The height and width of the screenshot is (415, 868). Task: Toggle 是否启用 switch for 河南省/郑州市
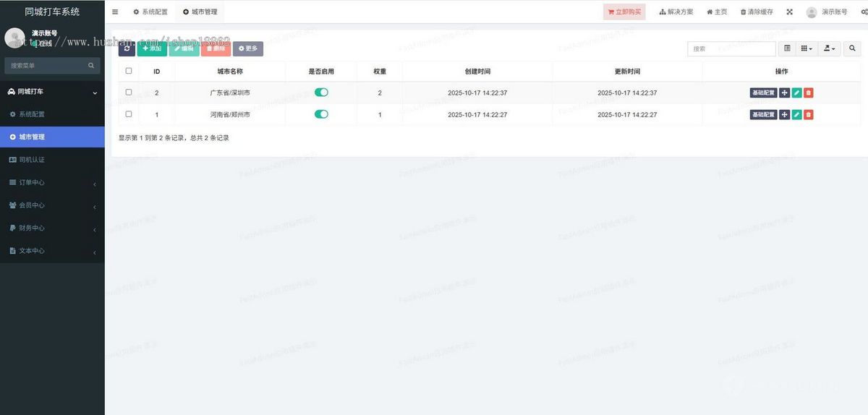point(321,114)
